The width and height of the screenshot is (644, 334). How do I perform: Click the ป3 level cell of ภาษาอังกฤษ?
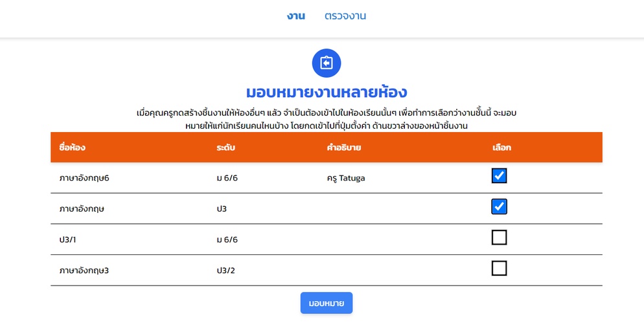coord(222,209)
